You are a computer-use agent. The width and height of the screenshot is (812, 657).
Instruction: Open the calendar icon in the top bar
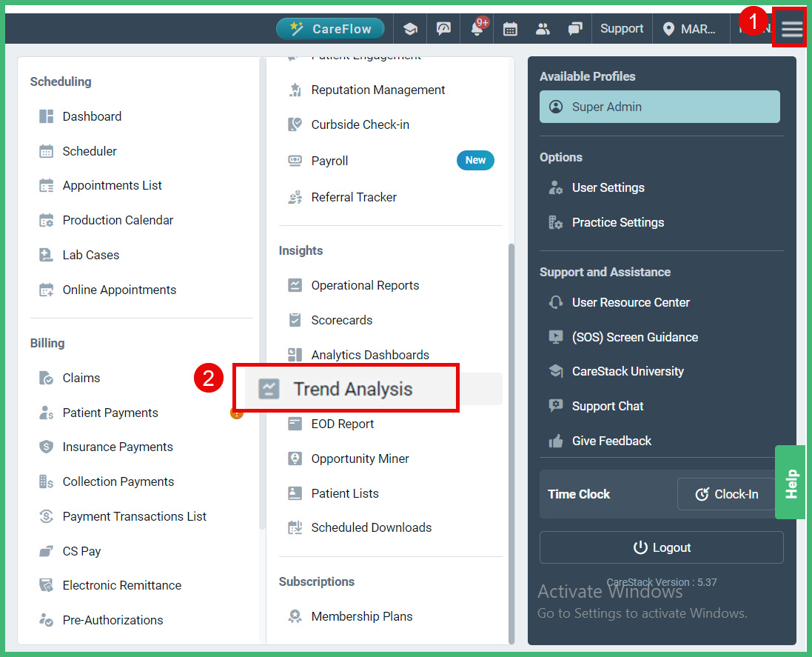510,28
